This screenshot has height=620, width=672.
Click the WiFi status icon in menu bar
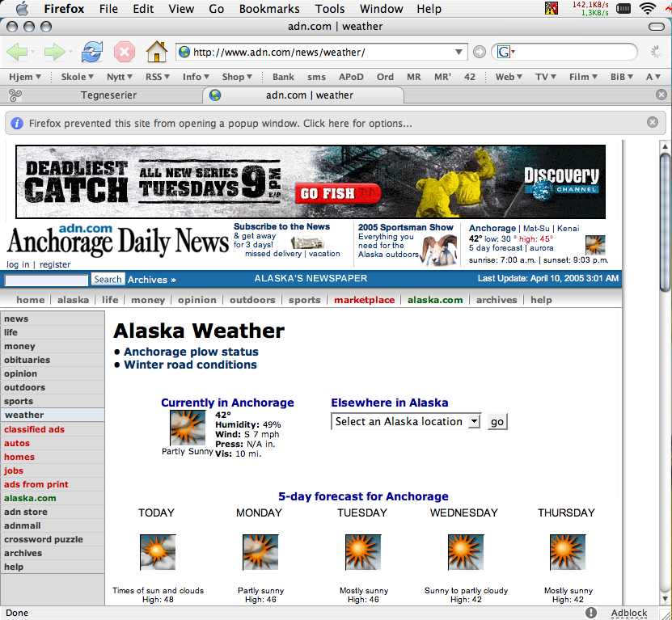point(647,9)
